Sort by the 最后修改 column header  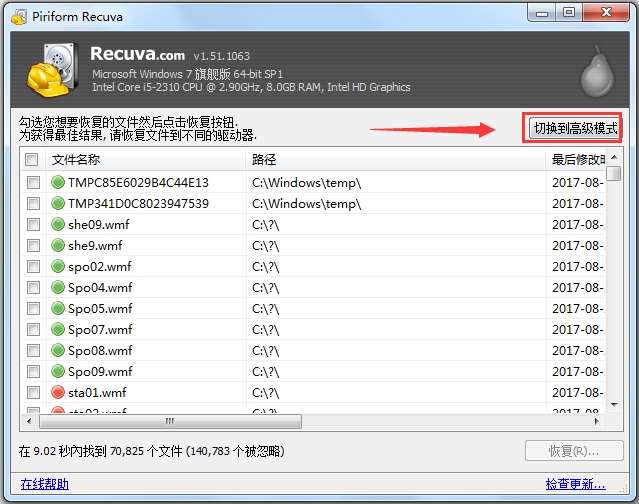click(575, 159)
